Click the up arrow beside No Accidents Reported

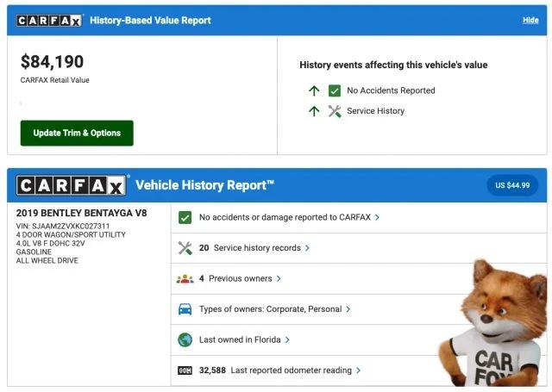(314, 90)
